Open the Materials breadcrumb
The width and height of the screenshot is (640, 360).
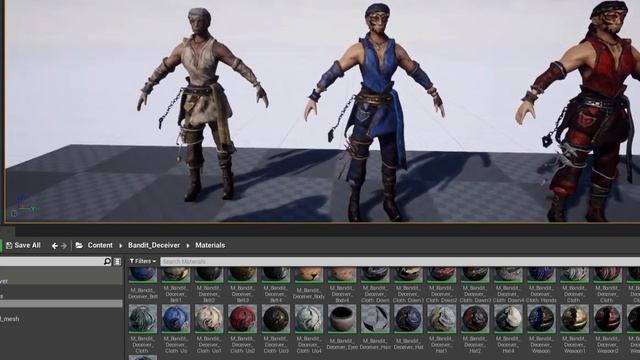click(210, 245)
